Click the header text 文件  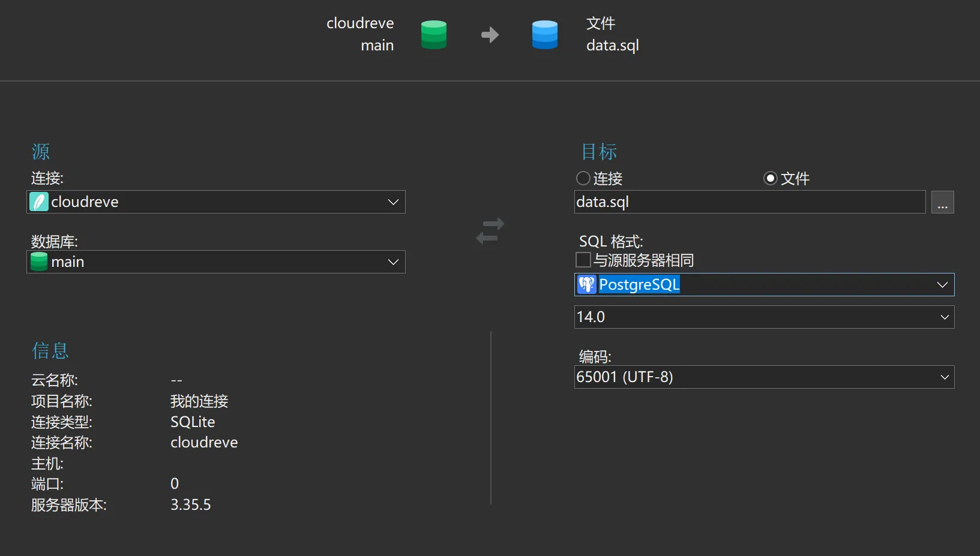(601, 23)
